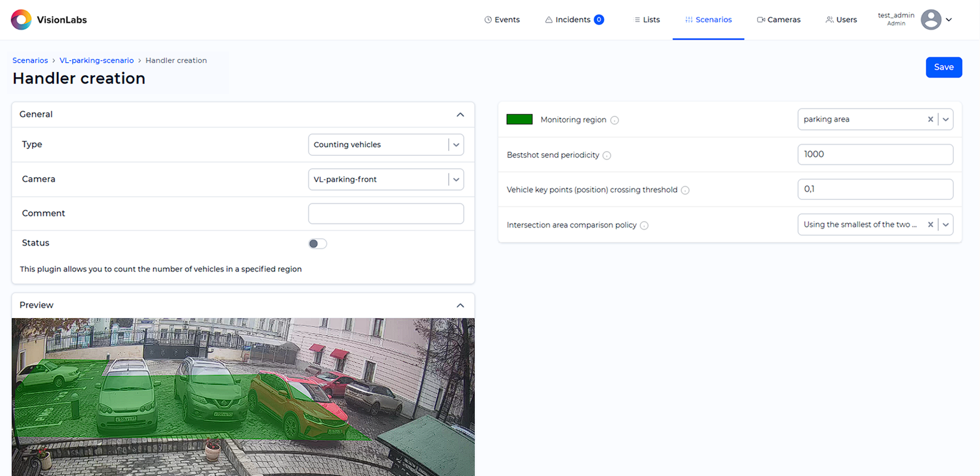Image resolution: width=980 pixels, height=476 pixels.
Task: Clear the Intersection area policy selection
Action: (930, 225)
